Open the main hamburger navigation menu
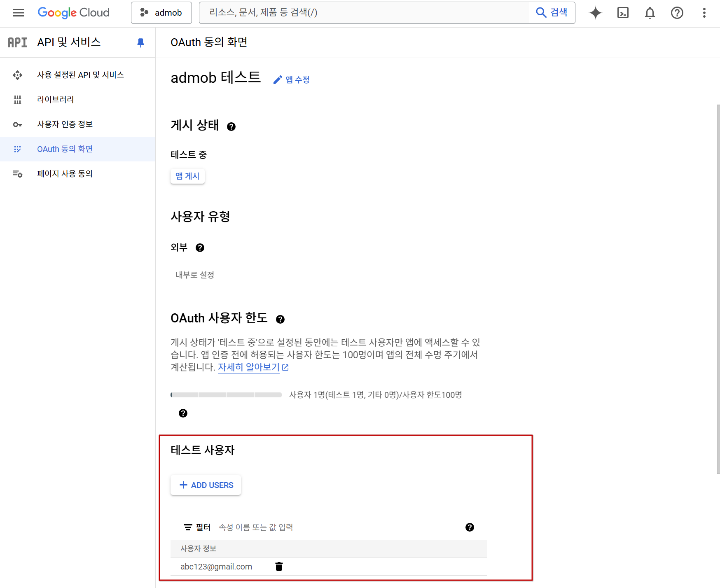Screen dimensions: 720x588 (x=19, y=13)
